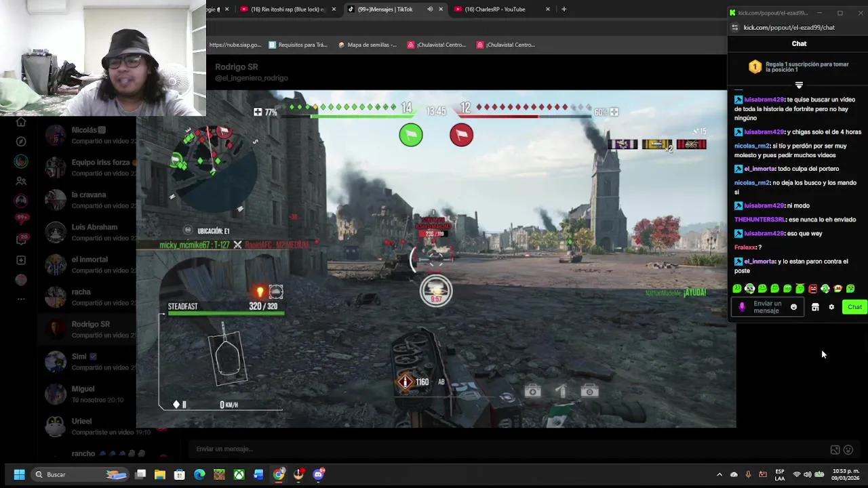Open the emoji picker in Kick chat
The image size is (868, 488).
click(x=793, y=307)
